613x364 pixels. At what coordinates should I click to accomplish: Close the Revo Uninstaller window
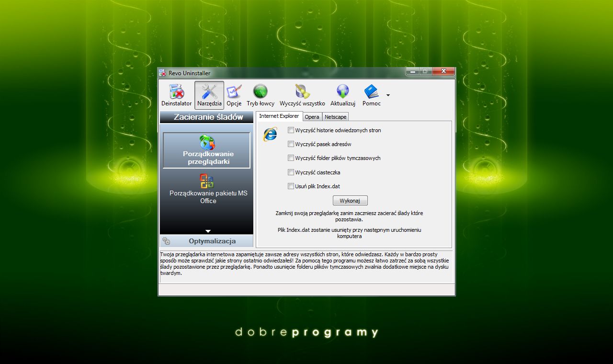click(x=443, y=71)
